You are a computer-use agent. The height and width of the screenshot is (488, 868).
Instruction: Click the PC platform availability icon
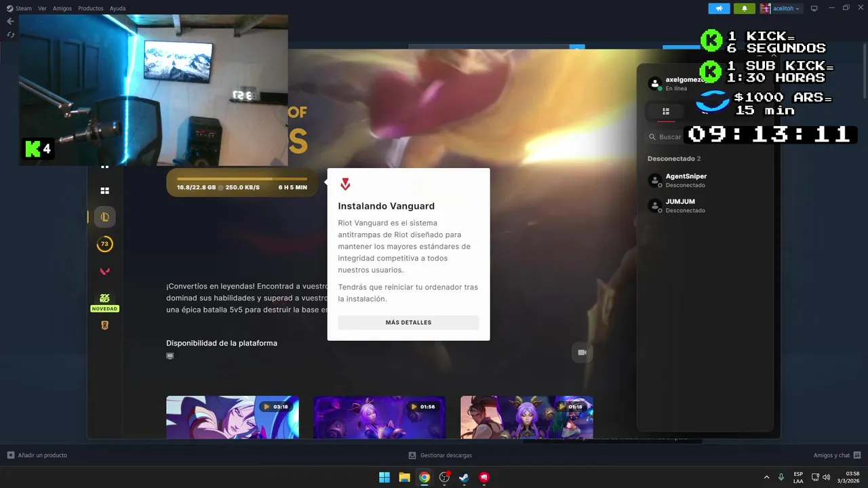coord(170,356)
